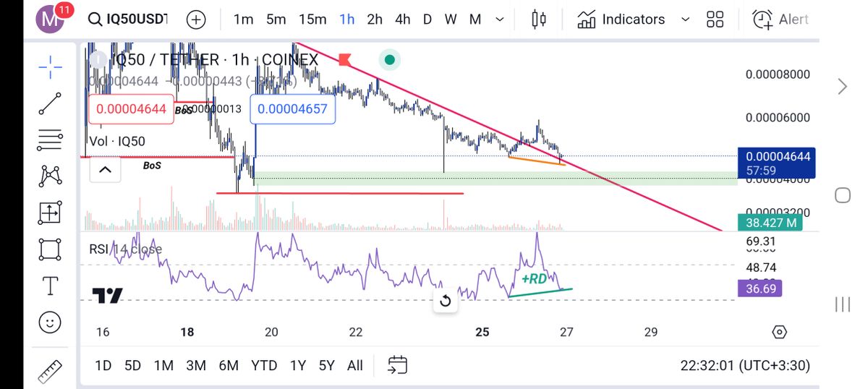Open the emoji icons tool

point(50,322)
